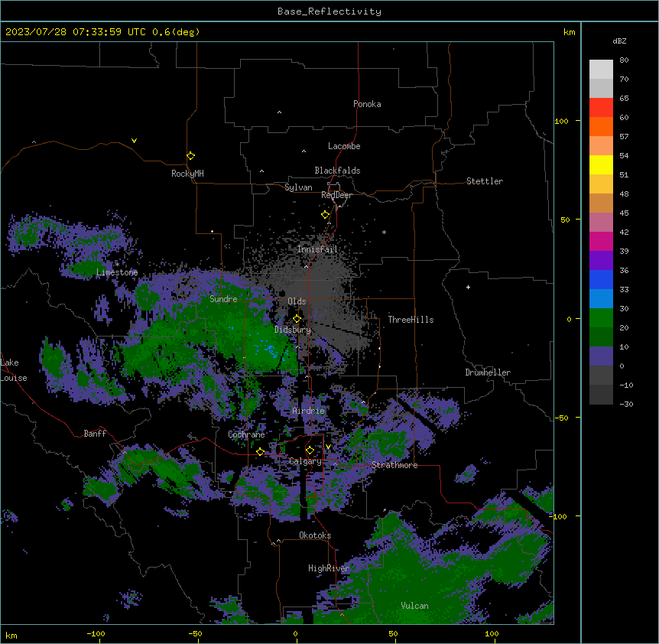Click the km unit label at top right
Viewport: 659px width, 644px height.
pos(569,32)
